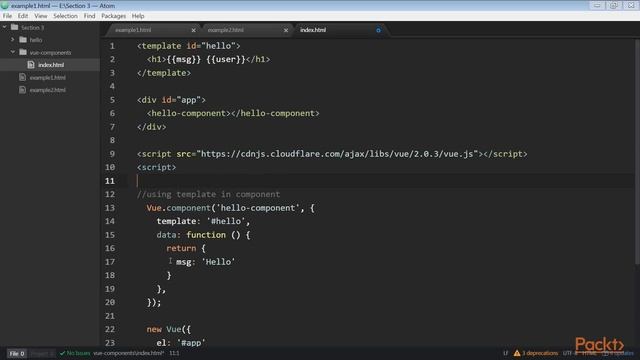Click line number 9 in the gutter
Screen dimensions: 640x360
tap(112, 154)
